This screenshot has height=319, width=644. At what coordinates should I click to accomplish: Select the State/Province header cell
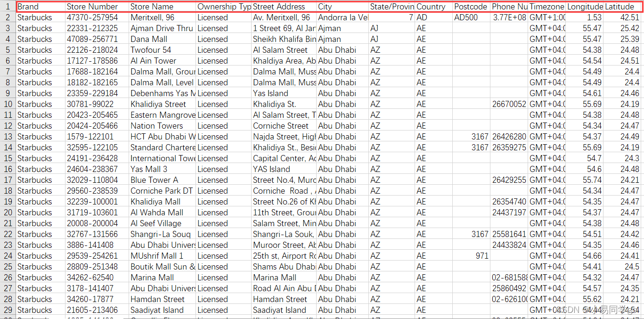pyautogui.click(x=392, y=7)
